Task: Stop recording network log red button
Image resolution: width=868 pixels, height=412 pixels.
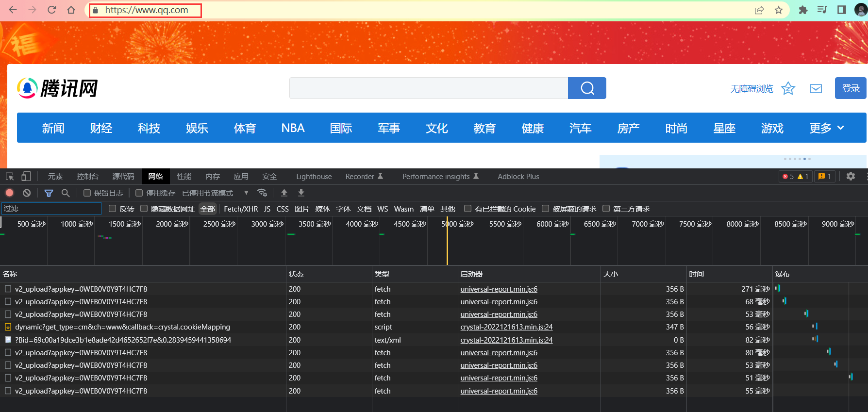Action: click(9, 193)
